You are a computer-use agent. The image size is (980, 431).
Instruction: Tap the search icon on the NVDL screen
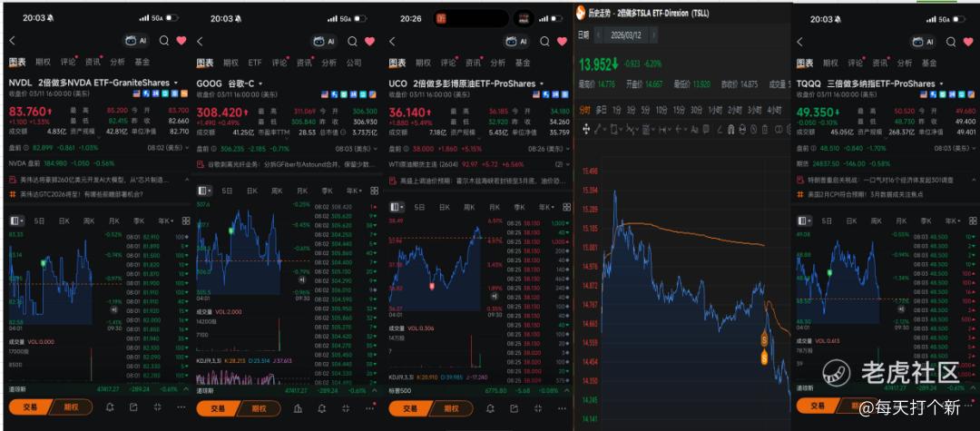[x=163, y=41]
